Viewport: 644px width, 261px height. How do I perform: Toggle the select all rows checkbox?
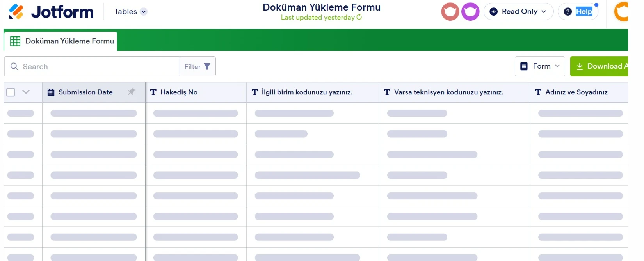pyautogui.click(x=11, y=92)
